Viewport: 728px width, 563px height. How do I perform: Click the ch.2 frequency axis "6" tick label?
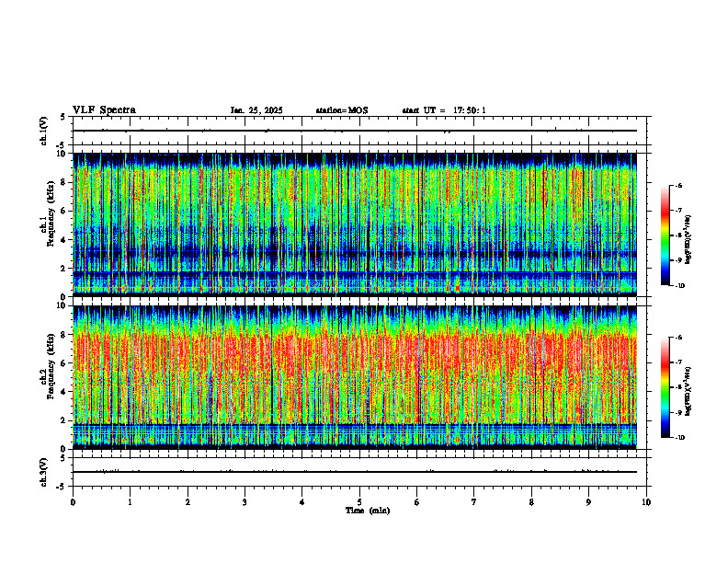click(x=63, y=363)
